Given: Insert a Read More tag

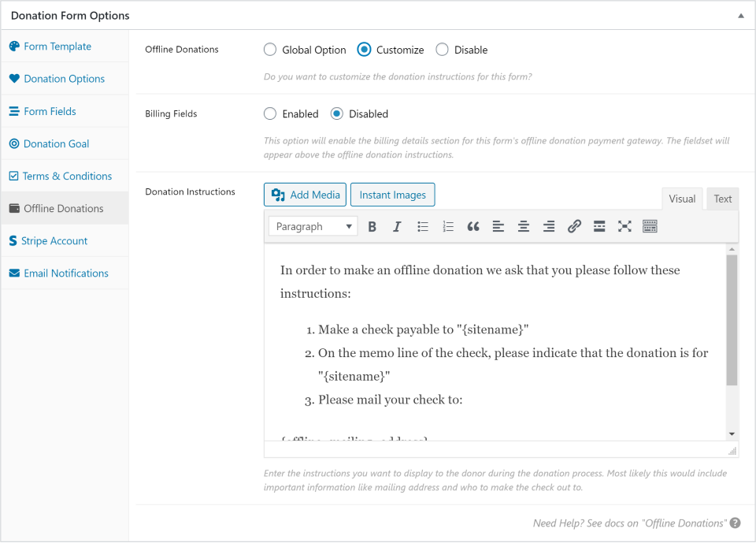Looking at the screenshot, I should pos(599,226).
